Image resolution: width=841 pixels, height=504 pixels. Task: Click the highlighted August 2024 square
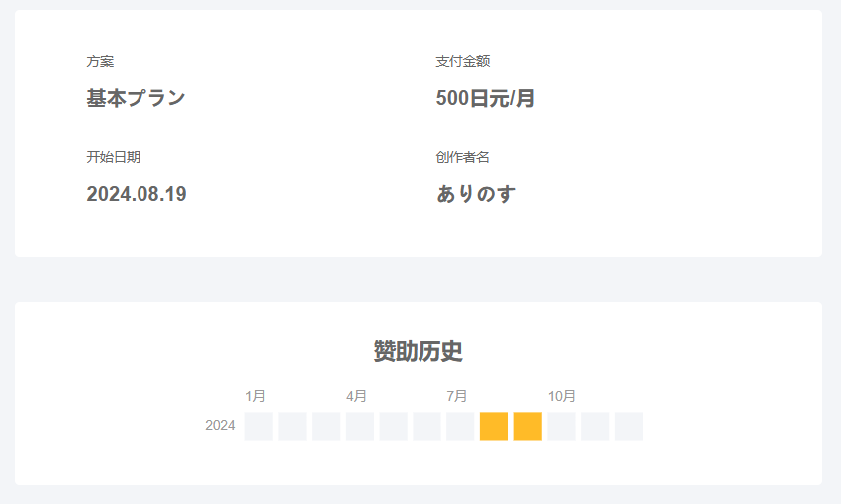coord(494,426)
